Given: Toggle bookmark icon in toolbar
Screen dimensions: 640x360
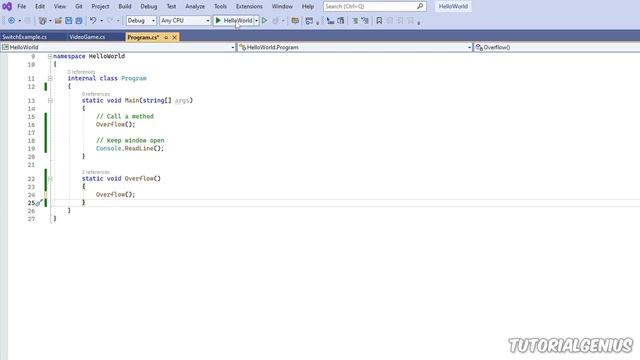Looking at the screenshot, I should tap(379, 20).
